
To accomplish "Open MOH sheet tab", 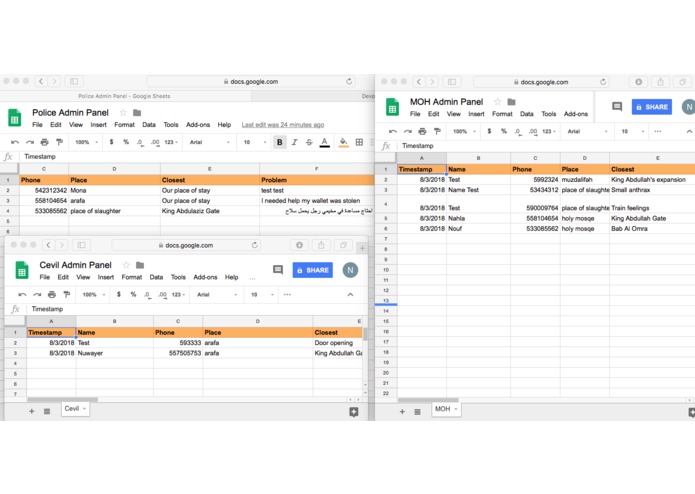I will point(446,409).
